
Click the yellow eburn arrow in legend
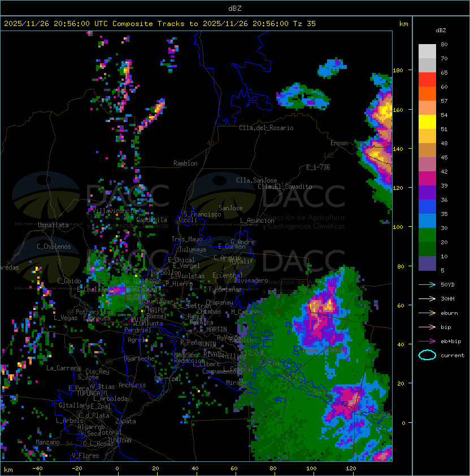427,313
